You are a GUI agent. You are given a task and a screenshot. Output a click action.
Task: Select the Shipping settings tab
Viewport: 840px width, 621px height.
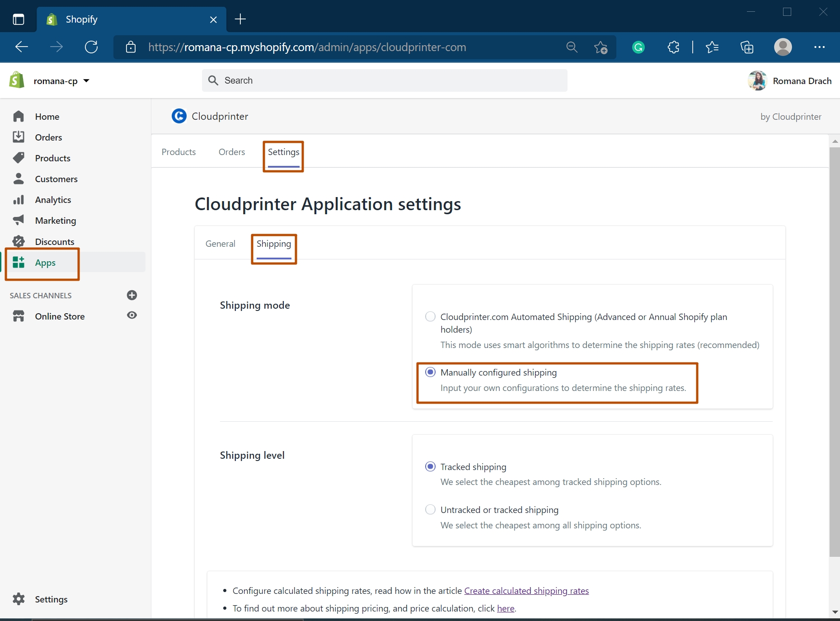[274, 244]
